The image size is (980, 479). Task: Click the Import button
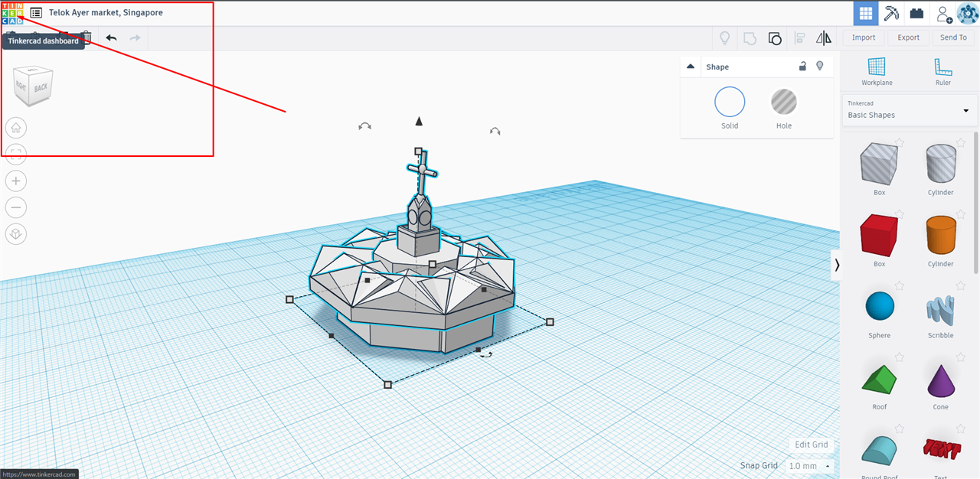[864, 37]
